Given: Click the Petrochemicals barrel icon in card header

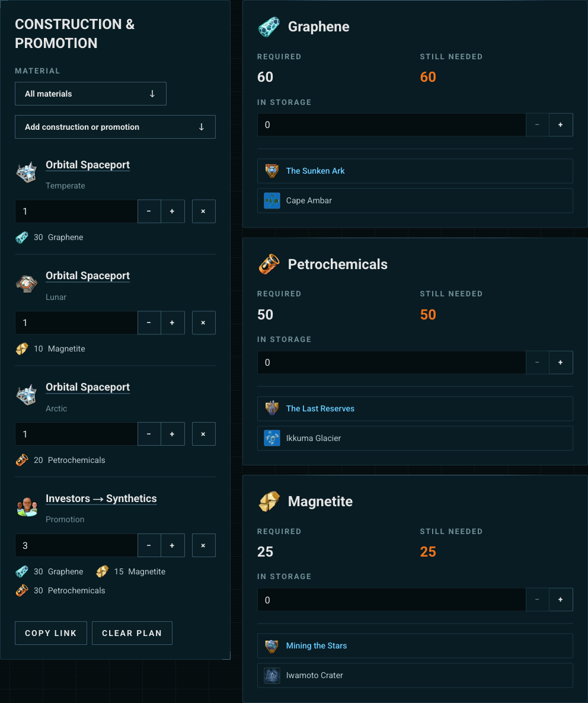Looking at the screenshot, I should pos(269,264).
